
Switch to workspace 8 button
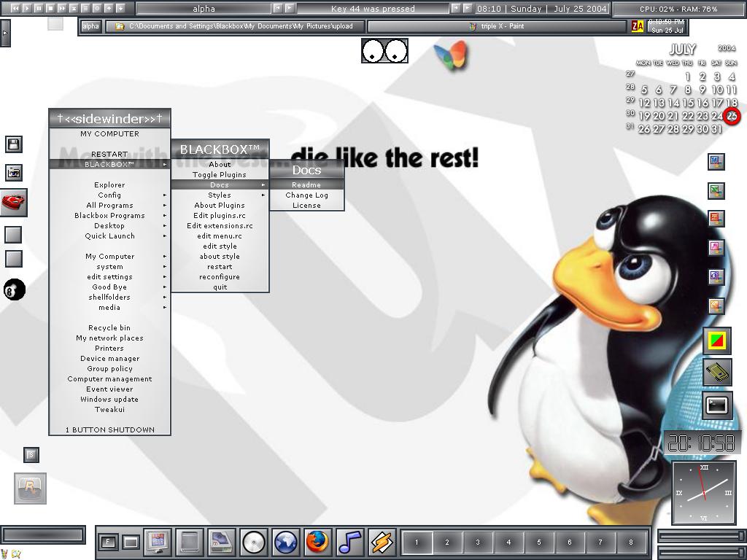(631, 542)
